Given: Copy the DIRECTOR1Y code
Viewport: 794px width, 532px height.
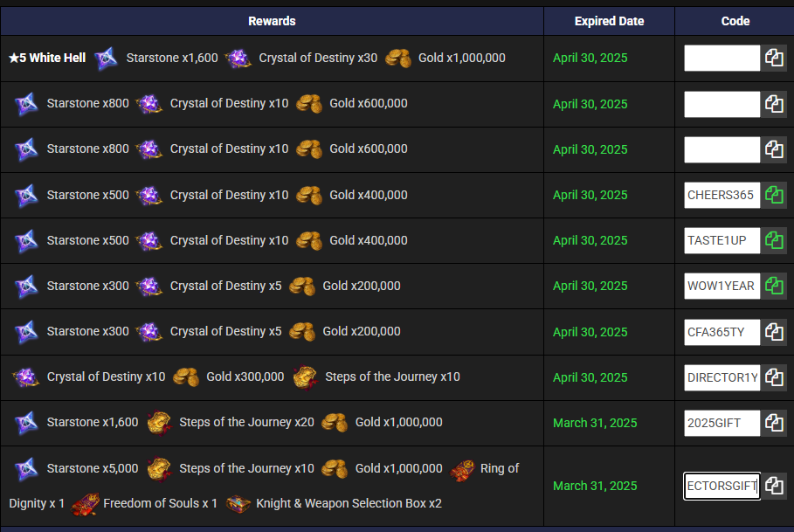Looking at the screenshot, I should coord(774,377).
